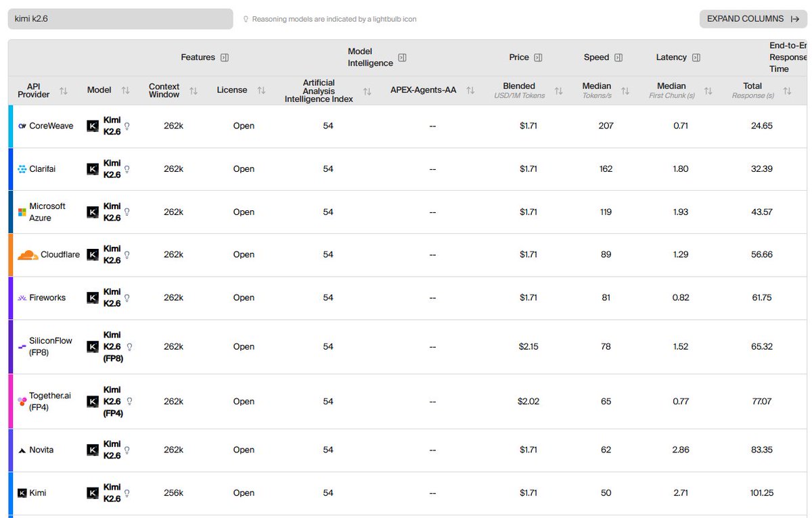Screen dimensions: 812x518
Task: Click the 56.66 total response value
Action: 761,255
